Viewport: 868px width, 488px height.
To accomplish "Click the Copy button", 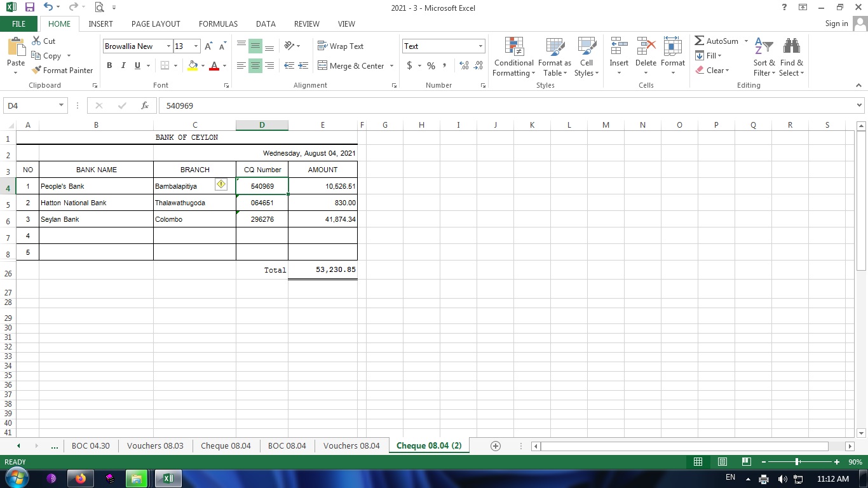I will (x=46, y=55).
